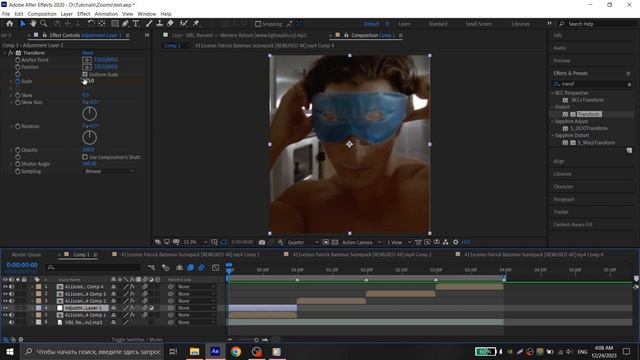640x360 pixels.
Task: Open the Active Camera dropdown
Action: click(361, 242)
